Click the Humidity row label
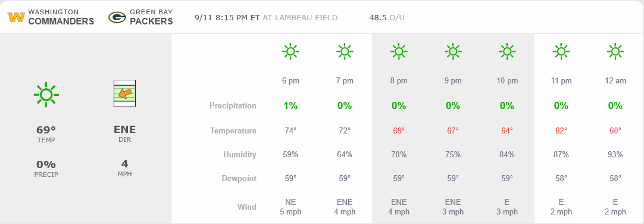Screen dimensions: 644x224 pos(240,154)
